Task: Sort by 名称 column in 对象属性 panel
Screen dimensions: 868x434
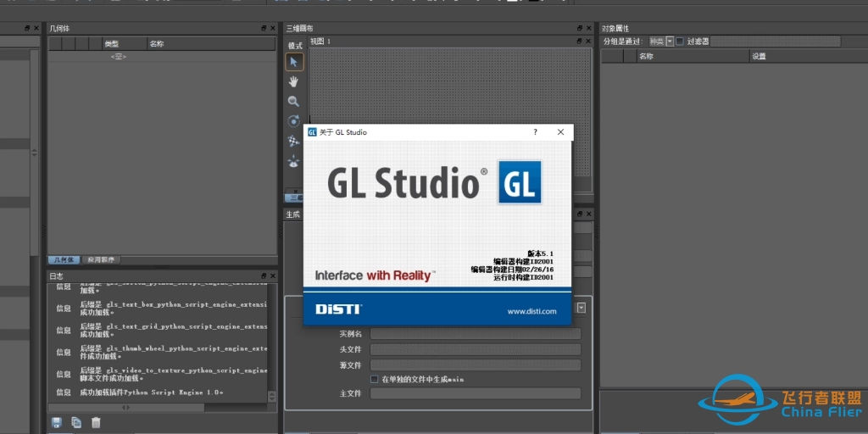Action: [x=693, y=56]
